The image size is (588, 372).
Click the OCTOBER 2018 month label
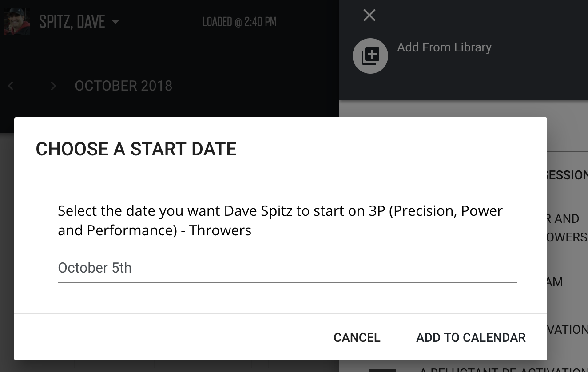pos(123,86)
